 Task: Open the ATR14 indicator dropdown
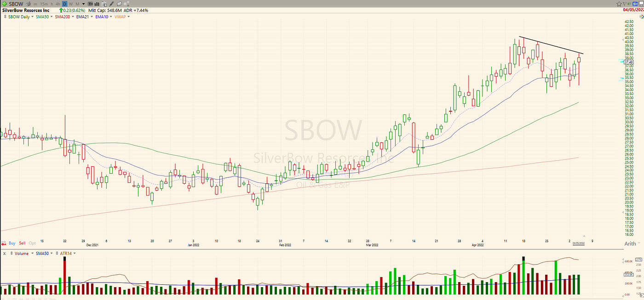(75, 253)
